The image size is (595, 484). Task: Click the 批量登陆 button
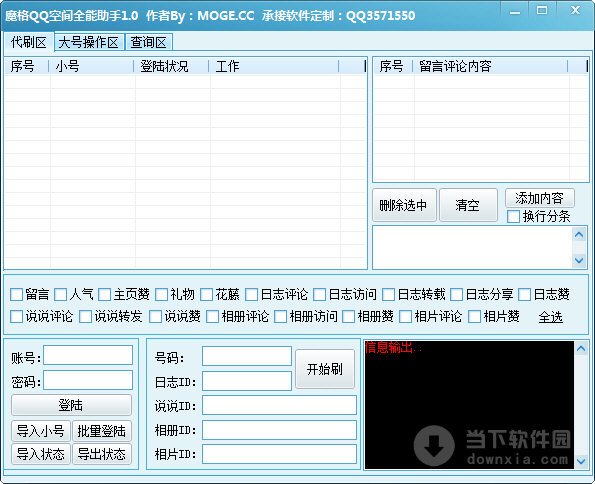coord(102,431)
